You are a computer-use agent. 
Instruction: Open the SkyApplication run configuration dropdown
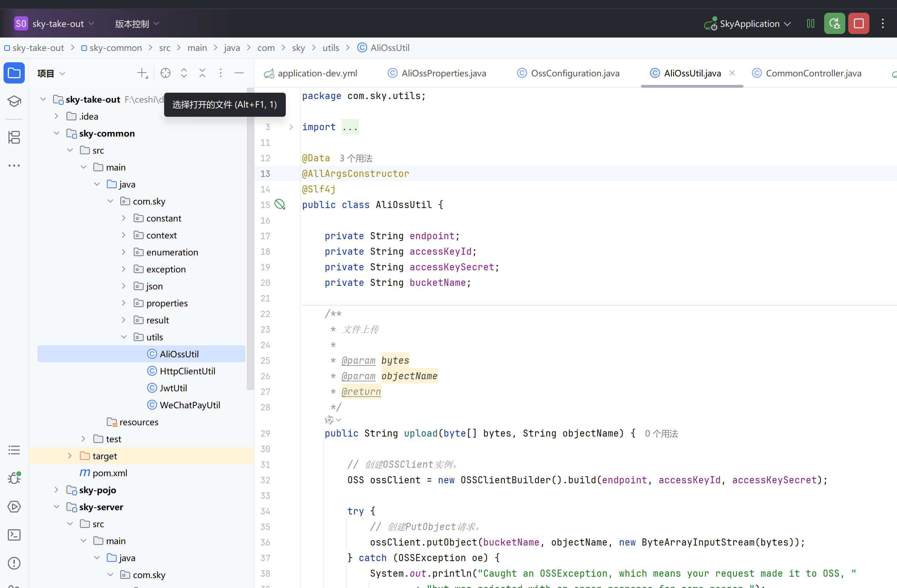tap(748, 24)
